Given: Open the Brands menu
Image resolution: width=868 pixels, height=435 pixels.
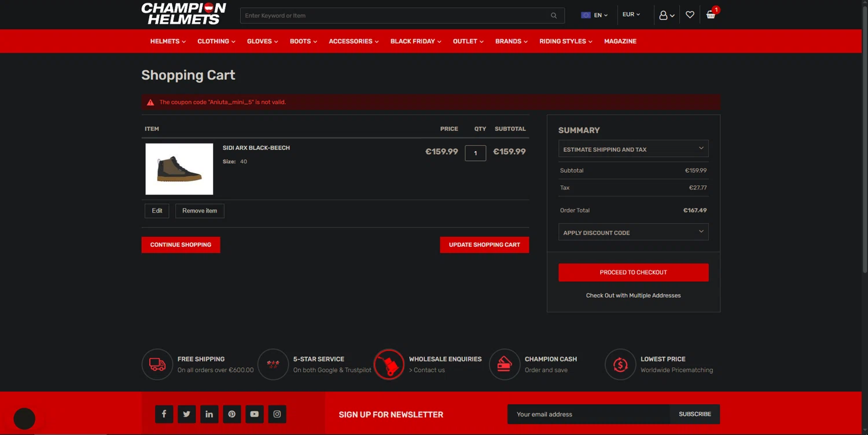Looking at the screenshot, I should tap(512, 41).
